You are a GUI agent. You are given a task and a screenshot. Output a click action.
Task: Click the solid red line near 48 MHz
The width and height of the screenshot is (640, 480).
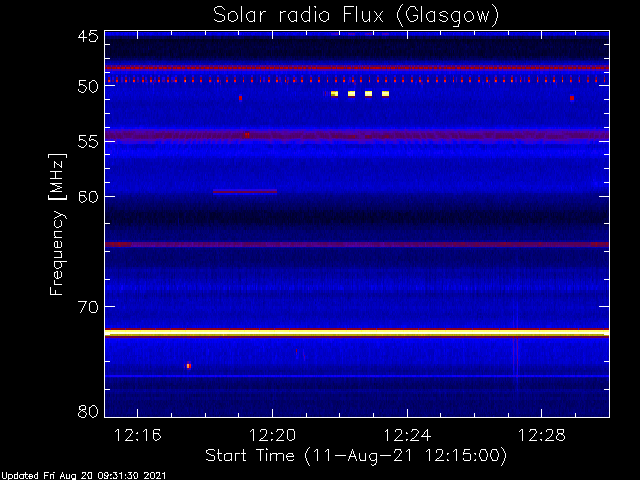[357, 68]
